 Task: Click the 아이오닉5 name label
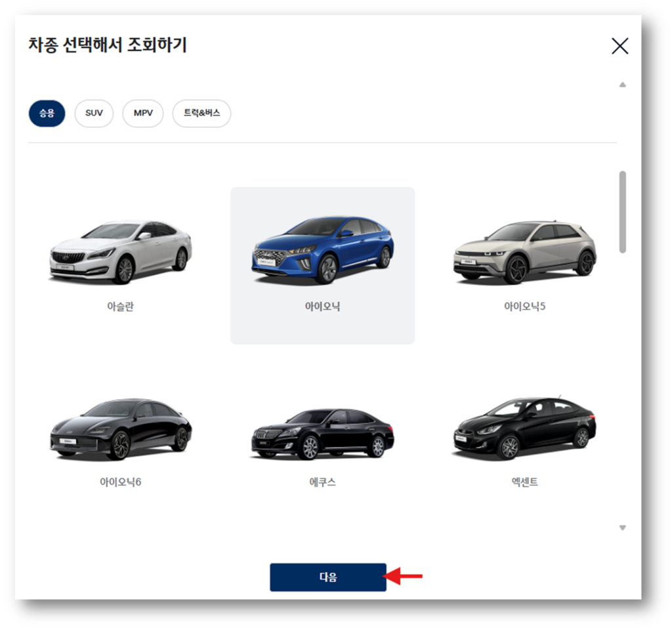[x=524, y=306]
